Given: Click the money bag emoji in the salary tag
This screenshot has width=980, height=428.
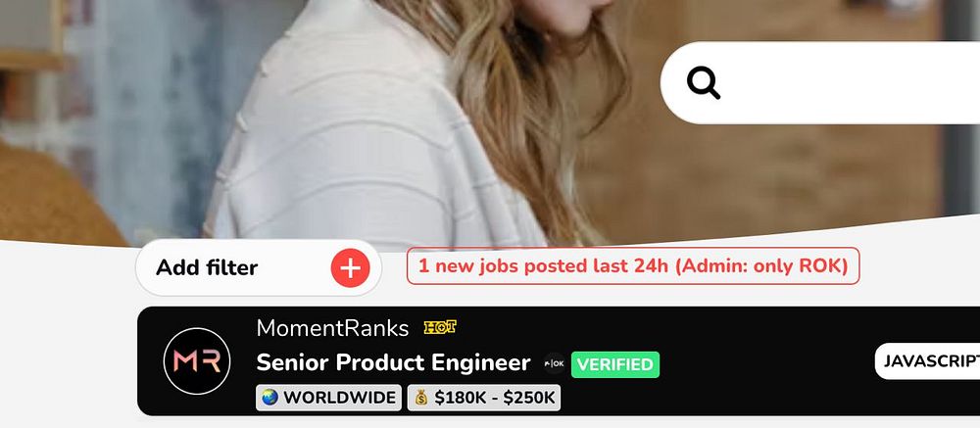Looking at the screenshot, I should point(421,398).
